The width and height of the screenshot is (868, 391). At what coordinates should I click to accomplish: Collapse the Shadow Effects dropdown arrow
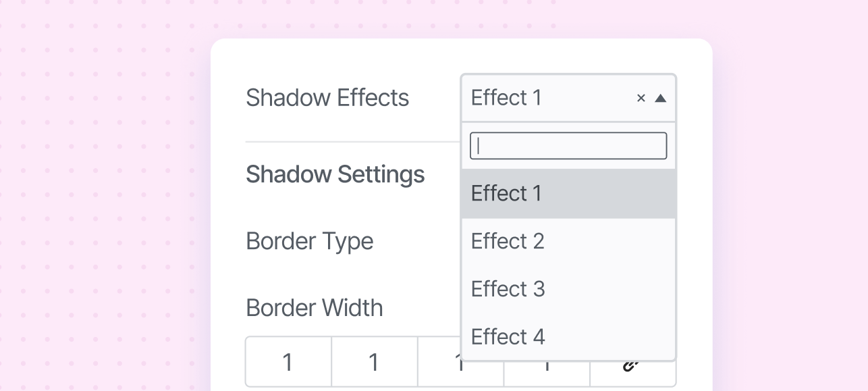click(x=661, y=99)
